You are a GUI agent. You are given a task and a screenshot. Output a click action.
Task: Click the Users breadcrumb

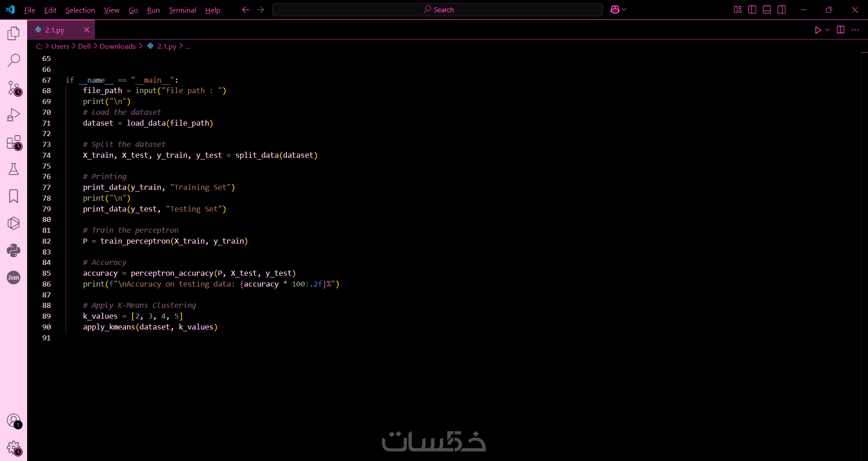point(60,46)
